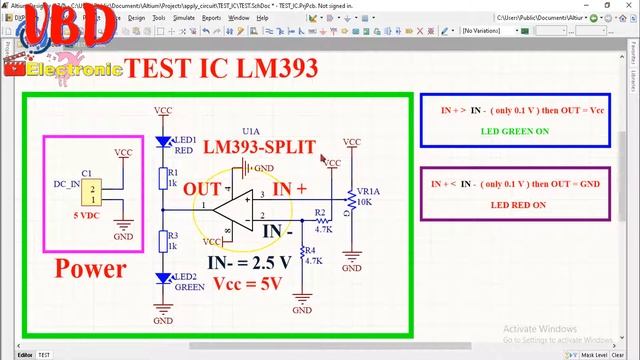This screenshot has height=360, width=640.
Task: Click the horizontal scrollbar left arrow
Action: (x=18, y=346)
